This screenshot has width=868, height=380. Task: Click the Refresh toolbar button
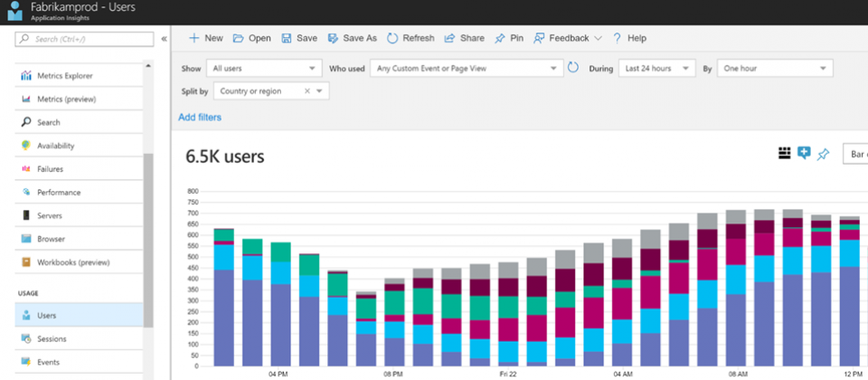pyautogui.click(x=410, y=38)
